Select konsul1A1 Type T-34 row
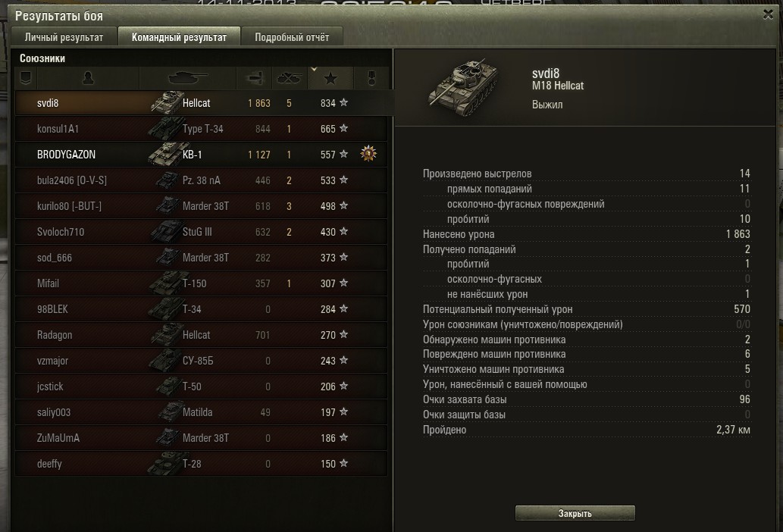This screenshot has width=783, height=532. click(201, 129)
